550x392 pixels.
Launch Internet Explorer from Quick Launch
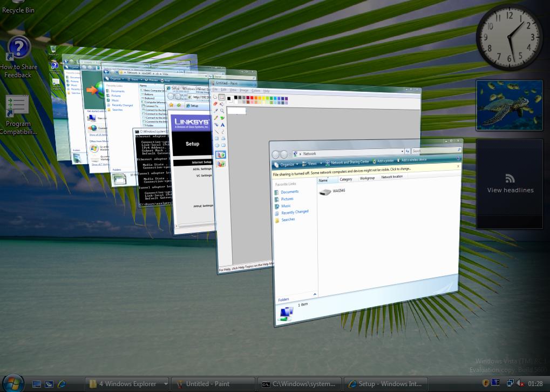[62, 384]
